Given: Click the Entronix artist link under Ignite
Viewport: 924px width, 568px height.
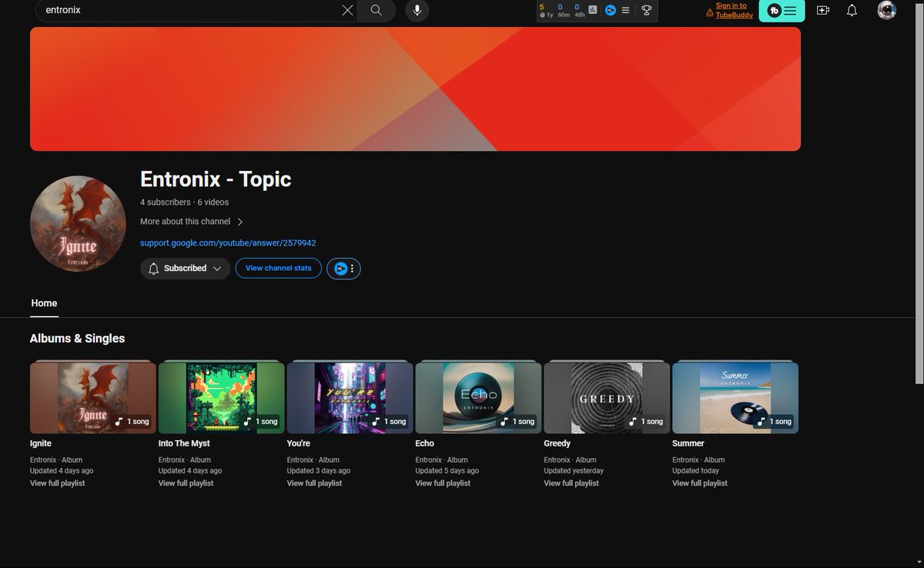Looking at the screenshot, I should 43,460.
